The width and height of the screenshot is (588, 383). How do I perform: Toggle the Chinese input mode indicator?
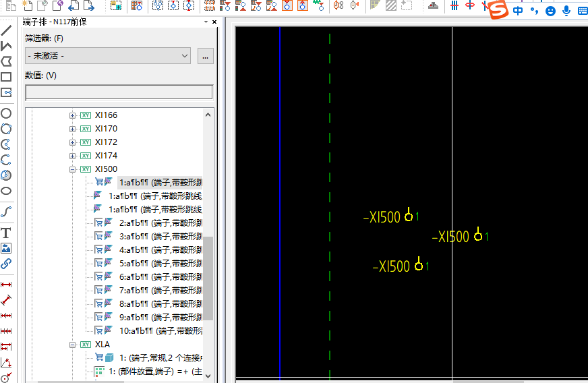click(x=518, y=11)
